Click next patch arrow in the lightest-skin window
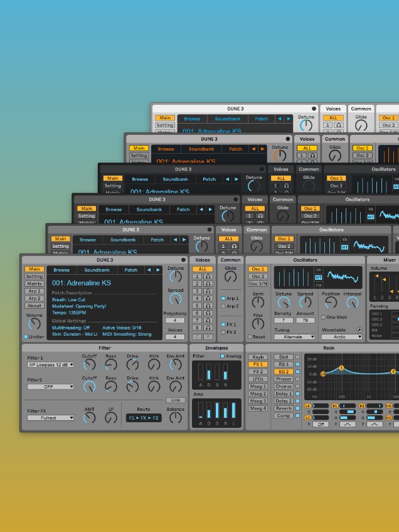399x532 pixels. (289, 119)
